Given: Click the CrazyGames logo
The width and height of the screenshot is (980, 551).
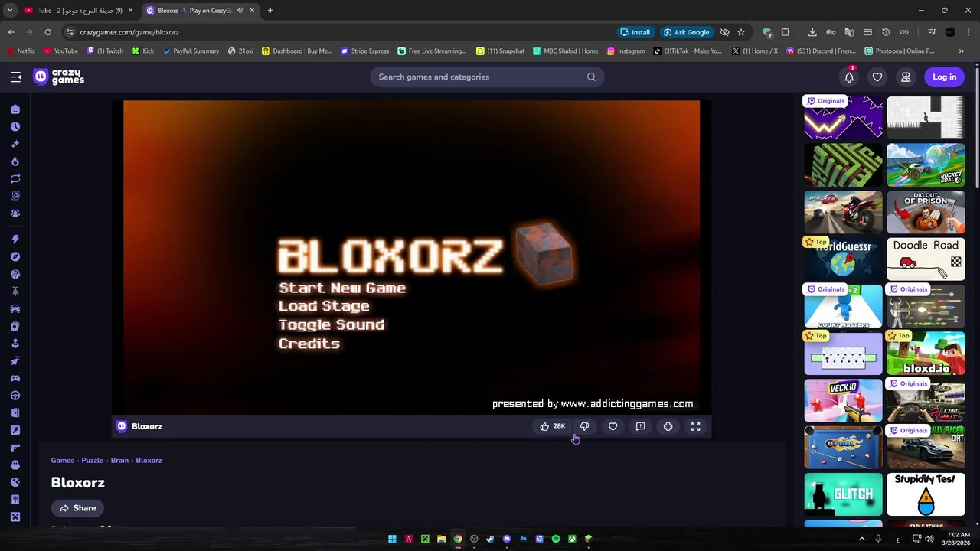Looking at the screenshot, I should click(x=58, y=77).
